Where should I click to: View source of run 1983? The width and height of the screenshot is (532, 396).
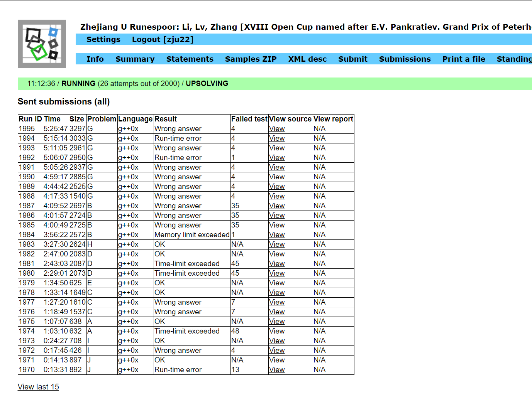pos(277,244)
